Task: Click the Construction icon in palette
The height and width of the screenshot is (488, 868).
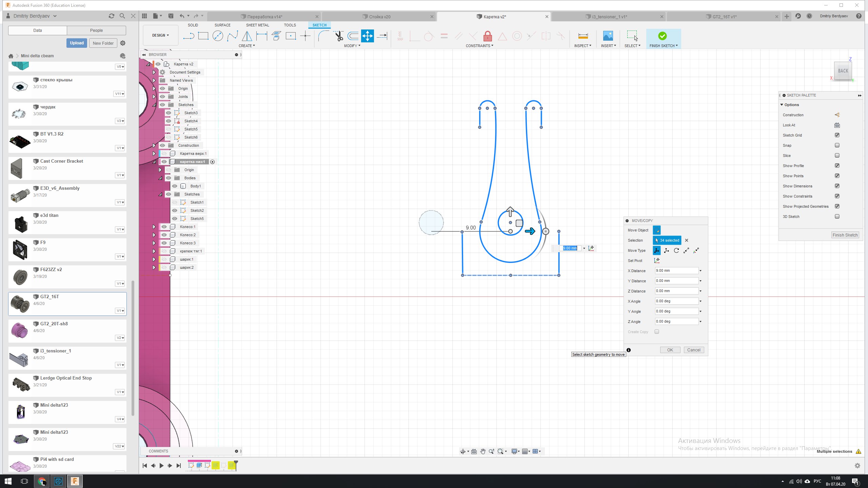Action: 837,115
